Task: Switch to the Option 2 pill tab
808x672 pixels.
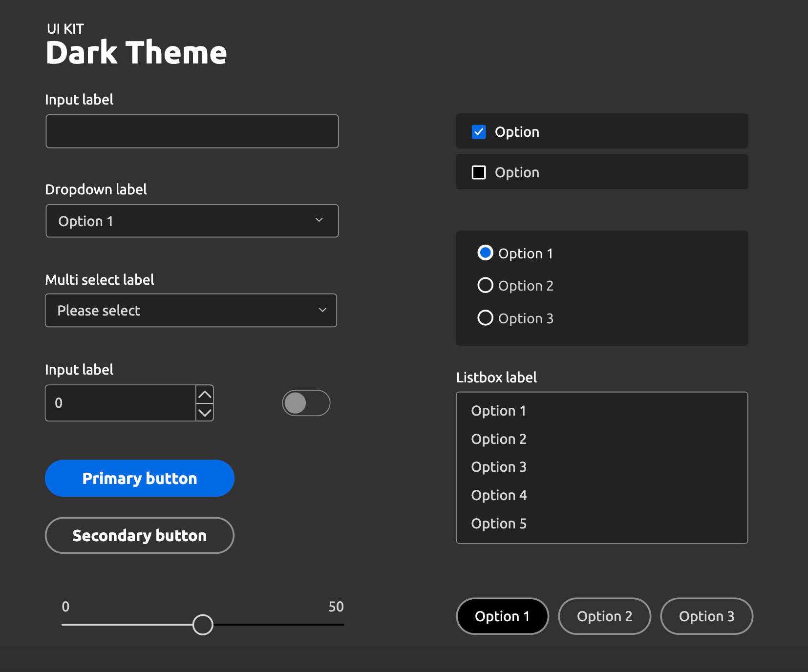Action: 604,616
